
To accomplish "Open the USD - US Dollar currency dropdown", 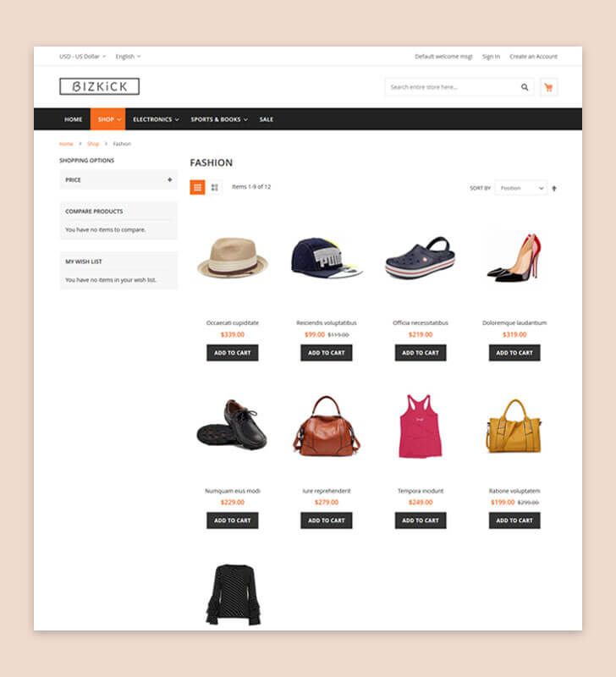I will (x=82, y=57).
